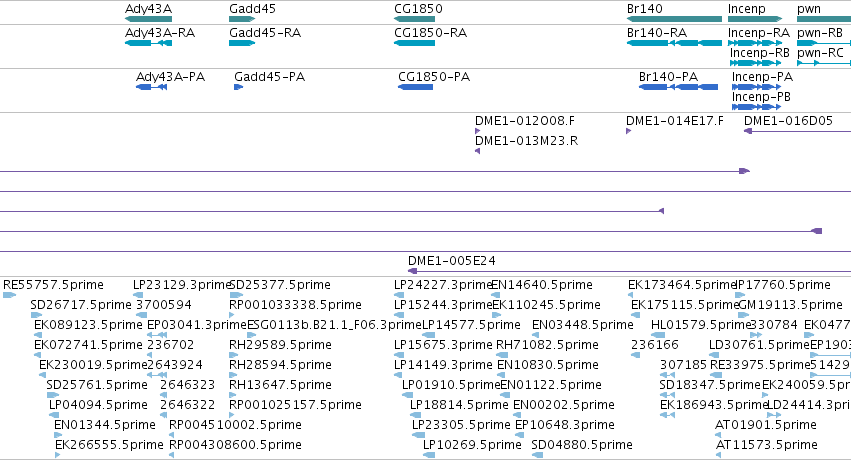The height and width of the screenshot is (460, 851).
Task: Click the EN03448.5prime EST label
Action: (582, 324)
